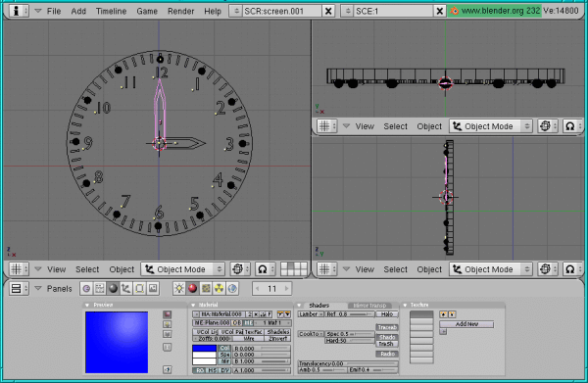Click the frame number 11 field
The image size is (588, 383).
271,289
